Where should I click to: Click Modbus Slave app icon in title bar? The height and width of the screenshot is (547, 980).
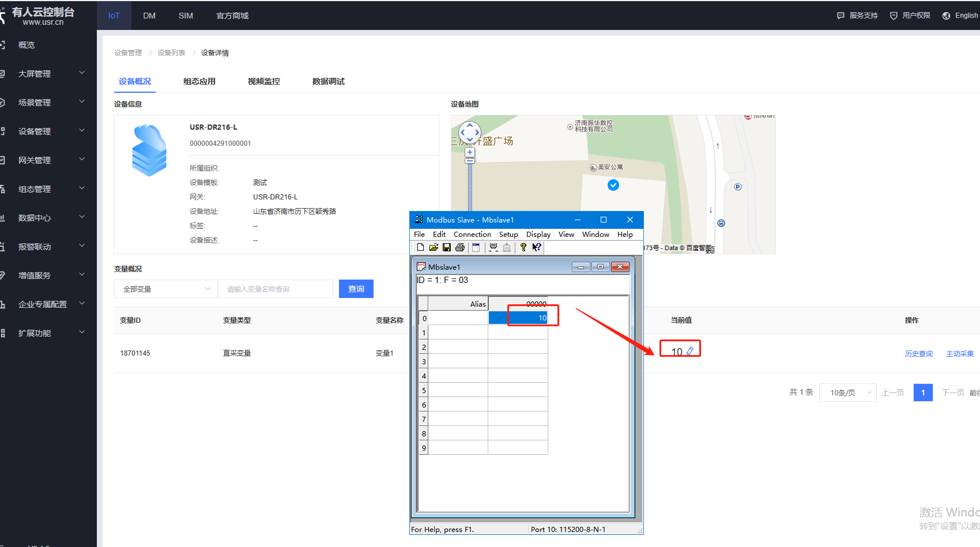pos(419,220)
